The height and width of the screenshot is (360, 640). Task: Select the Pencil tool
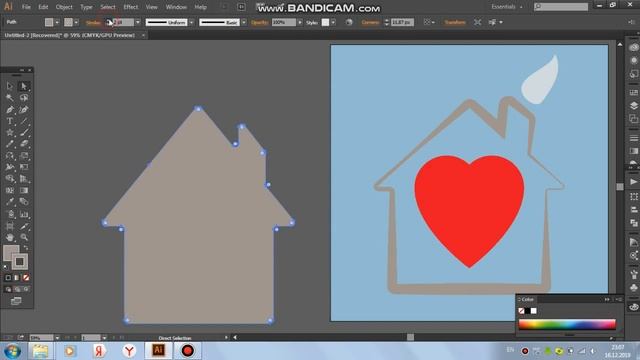[10, 144]
